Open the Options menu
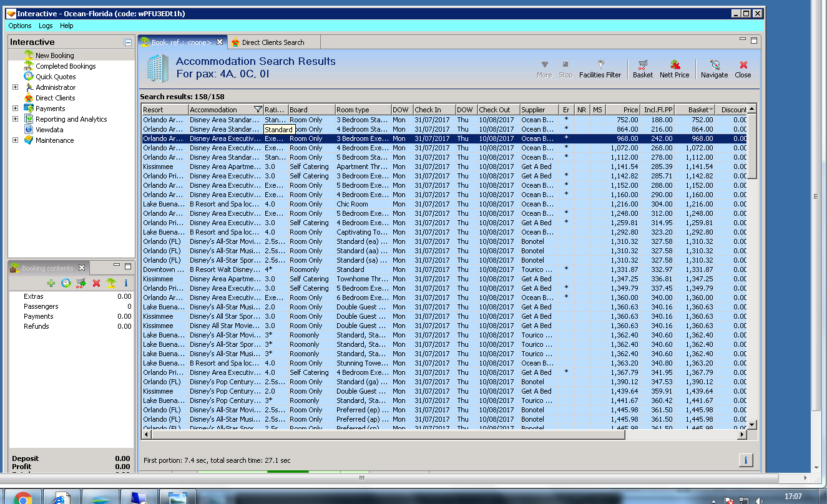 coord(20,26)
